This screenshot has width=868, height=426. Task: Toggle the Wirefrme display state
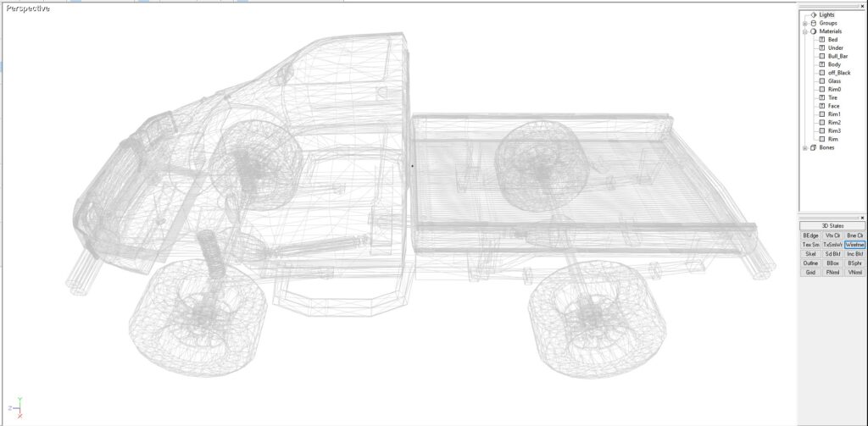tap(854, 245)
